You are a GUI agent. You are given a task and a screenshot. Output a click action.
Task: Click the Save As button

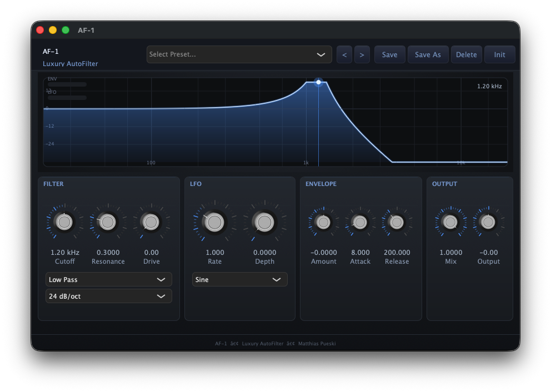[x=428, y=54]
